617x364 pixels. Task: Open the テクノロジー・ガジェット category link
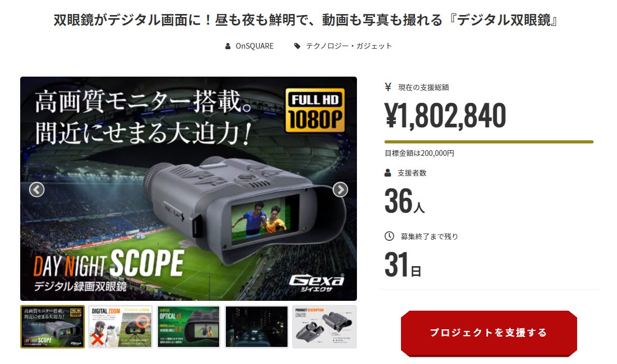(x=349, y=46)
